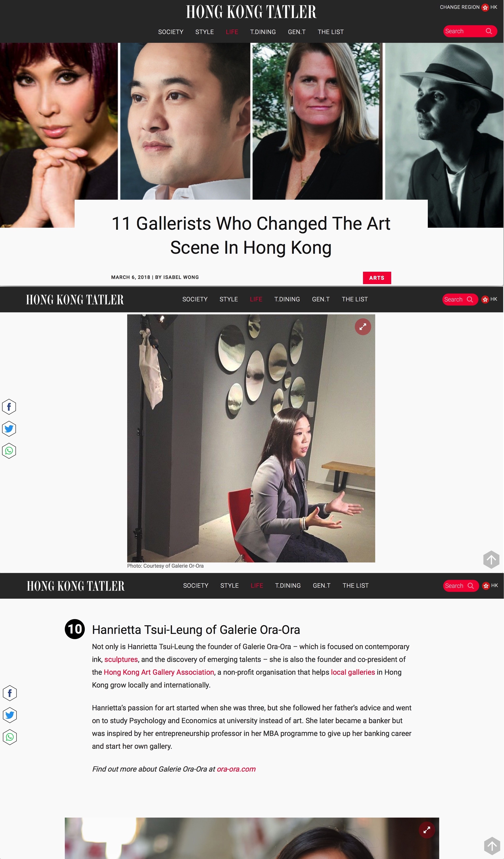Viewport: 504px width, 859px height.
Task: Click the lower Twitter share icon
Action: 10,715
